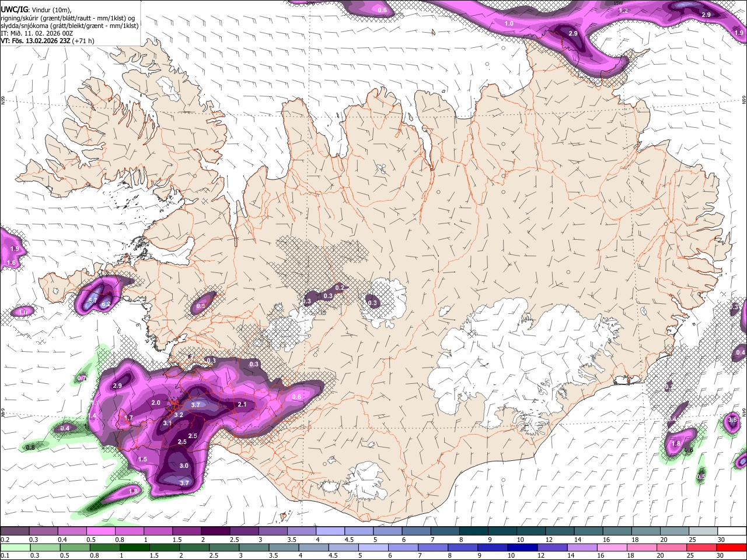This screenshot has height=560, width=747.
Task: Click the 3.0 value on the map
Action: tap(184, 466)
